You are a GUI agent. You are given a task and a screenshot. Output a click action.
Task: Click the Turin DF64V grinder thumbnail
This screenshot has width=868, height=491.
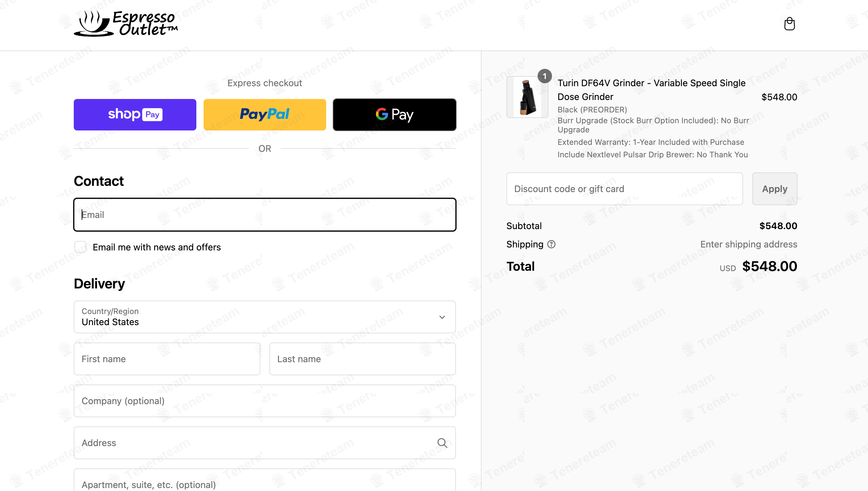(x=527, y=97)
